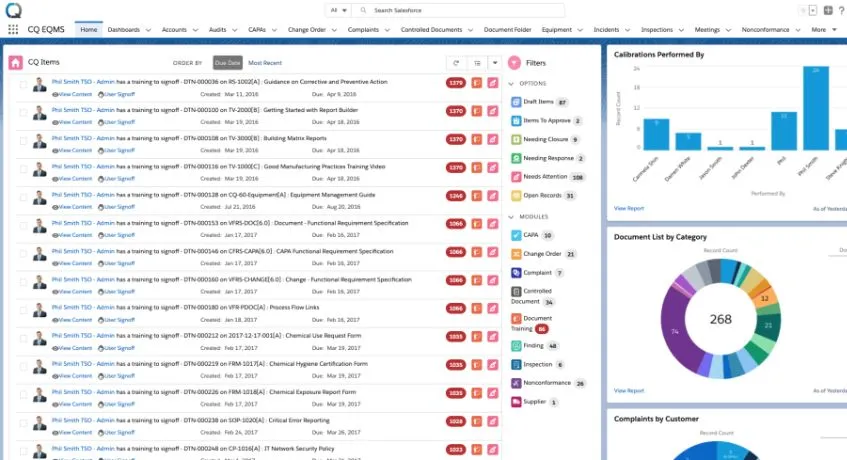Open the search scope All dropdown

339,10
